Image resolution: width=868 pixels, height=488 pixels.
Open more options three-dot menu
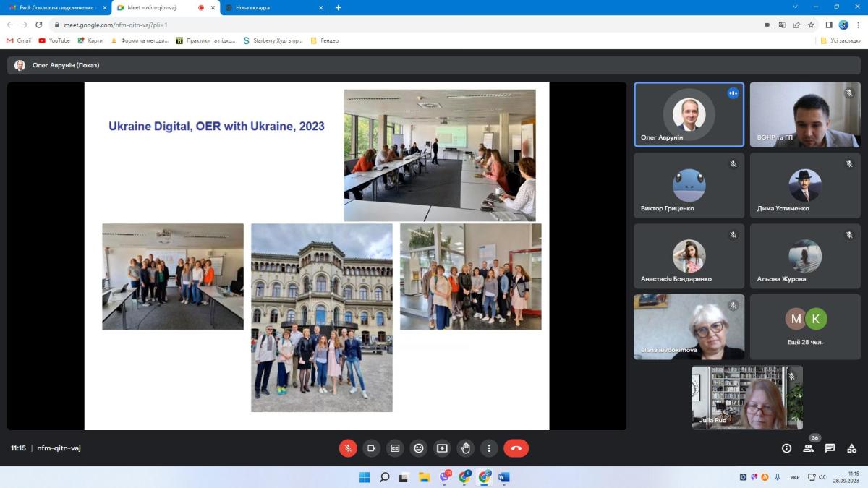(x=489, y=448)
